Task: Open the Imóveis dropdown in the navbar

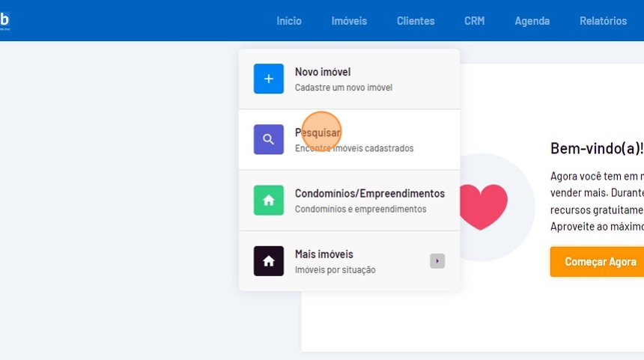Action: [x=349, y=21]
